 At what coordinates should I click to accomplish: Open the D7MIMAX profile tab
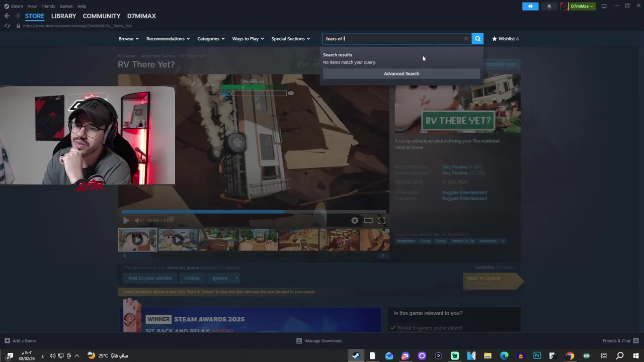point(141,16)
